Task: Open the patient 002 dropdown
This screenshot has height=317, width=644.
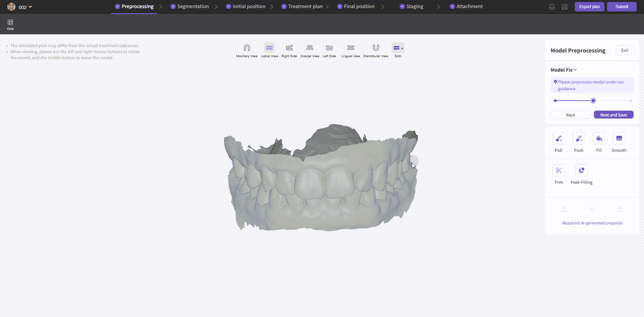Action: point(25,7)
